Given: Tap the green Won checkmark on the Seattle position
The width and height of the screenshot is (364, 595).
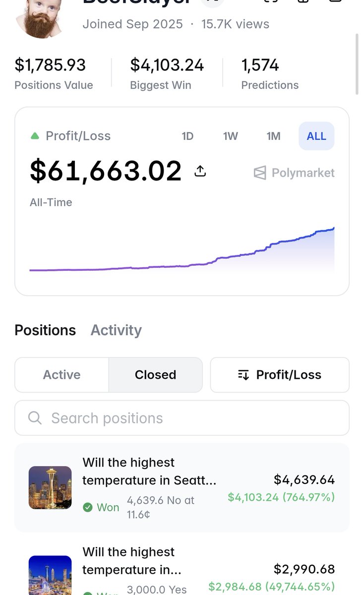Looking at the screenshot, I should (88, 507).
